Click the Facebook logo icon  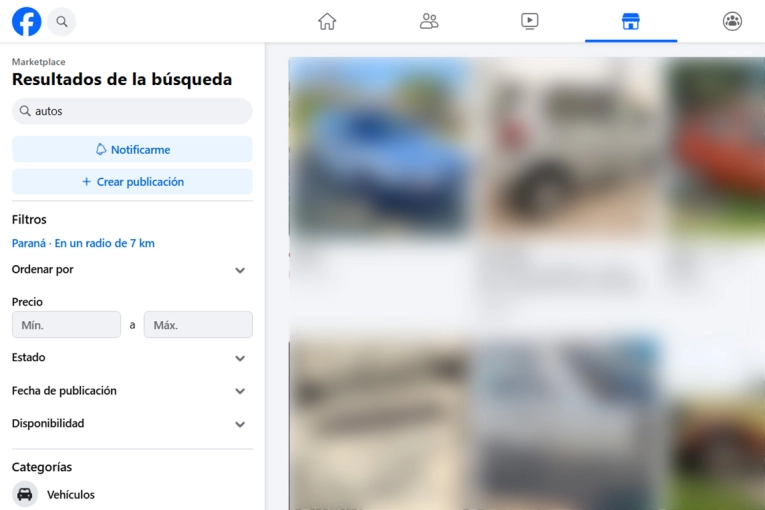[x=26, y=21]
